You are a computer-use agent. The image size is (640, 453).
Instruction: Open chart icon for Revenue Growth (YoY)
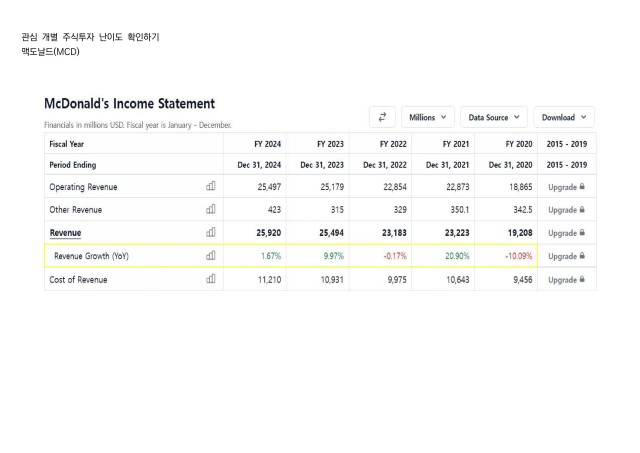click(x=211, y=255)
